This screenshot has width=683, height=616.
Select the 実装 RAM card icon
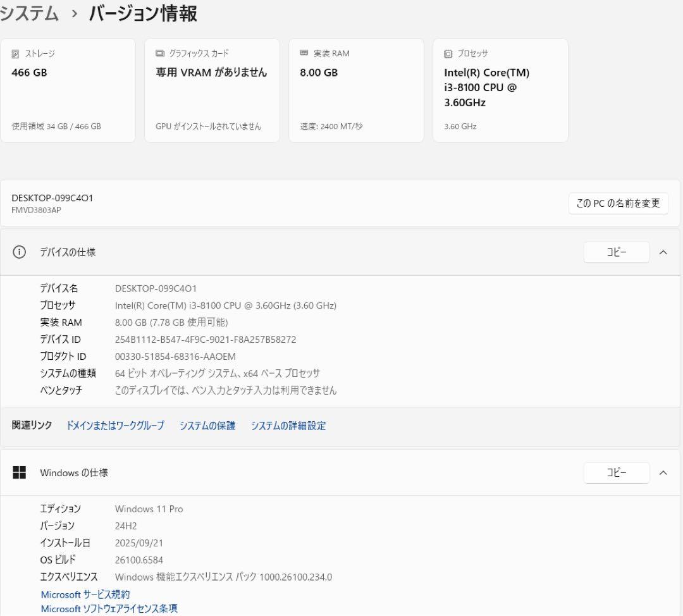tap(303, 53)
